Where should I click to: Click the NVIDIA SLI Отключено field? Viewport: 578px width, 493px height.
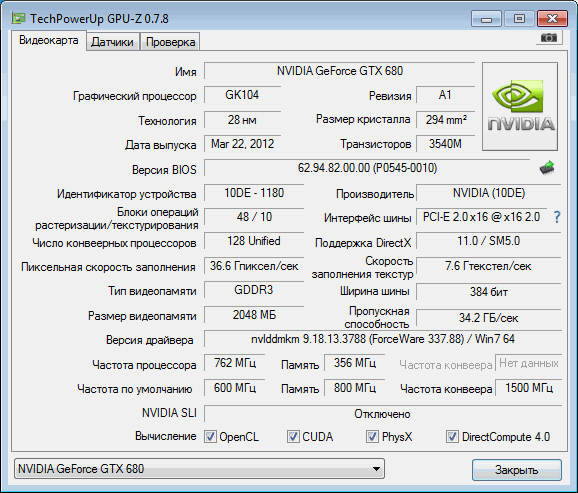tap(383, 414)
